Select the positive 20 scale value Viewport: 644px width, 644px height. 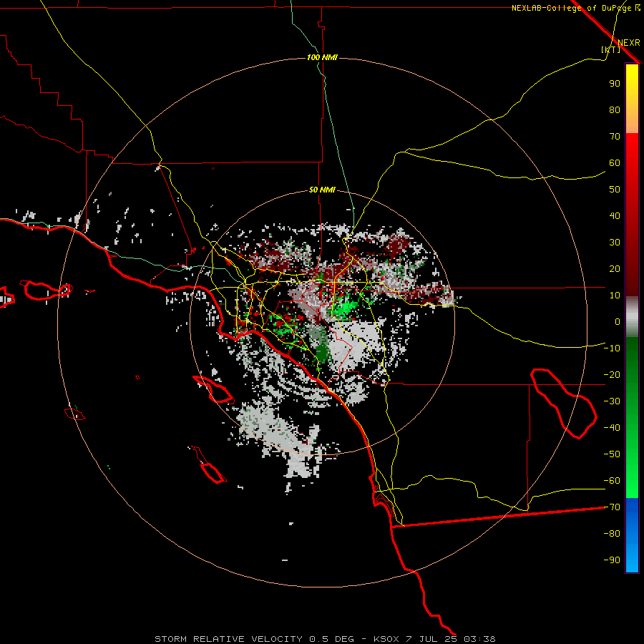[615, 269]
